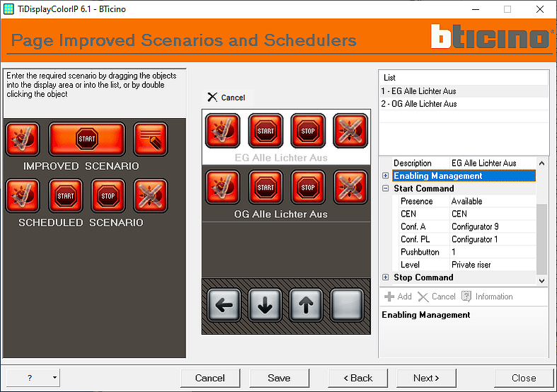Select the Scheduled Scenario START icon in palette

66,195
